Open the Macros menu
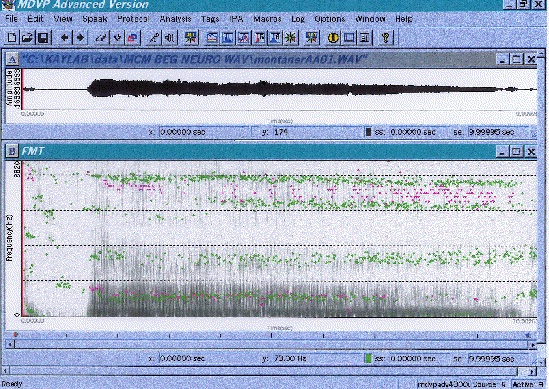This screenshot has width=549, height=389. pyautogui.click(x=267, y=19)
